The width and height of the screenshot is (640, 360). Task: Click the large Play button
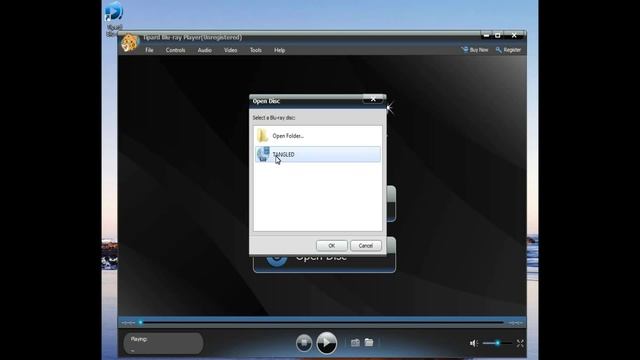(x=327, y=343)
